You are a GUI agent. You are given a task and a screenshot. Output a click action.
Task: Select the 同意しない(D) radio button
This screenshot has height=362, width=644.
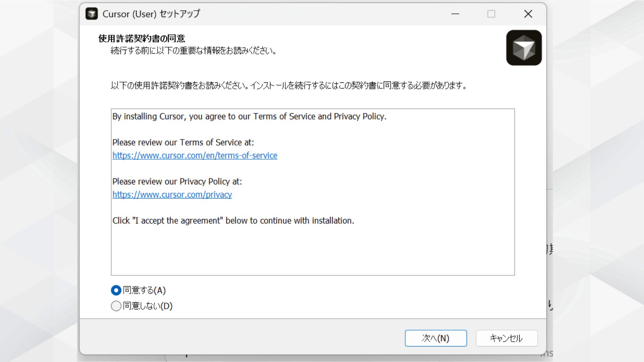coord(116,306)
